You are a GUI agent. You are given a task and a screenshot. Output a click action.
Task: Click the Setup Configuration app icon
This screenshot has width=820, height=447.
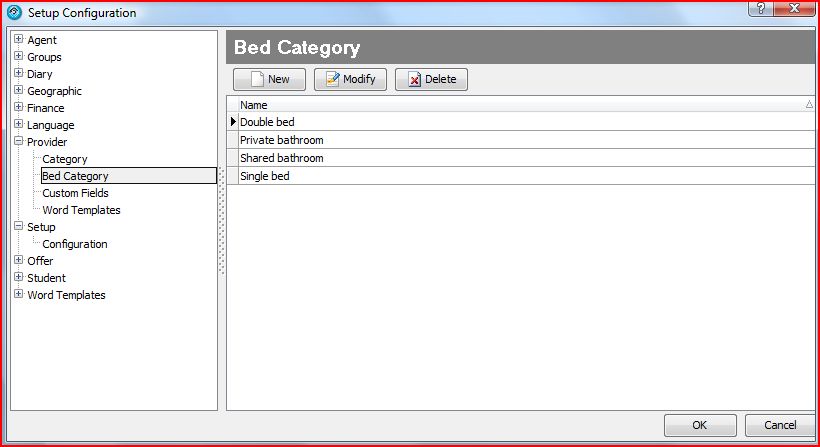pyautogui.click(x=14, y=13)
